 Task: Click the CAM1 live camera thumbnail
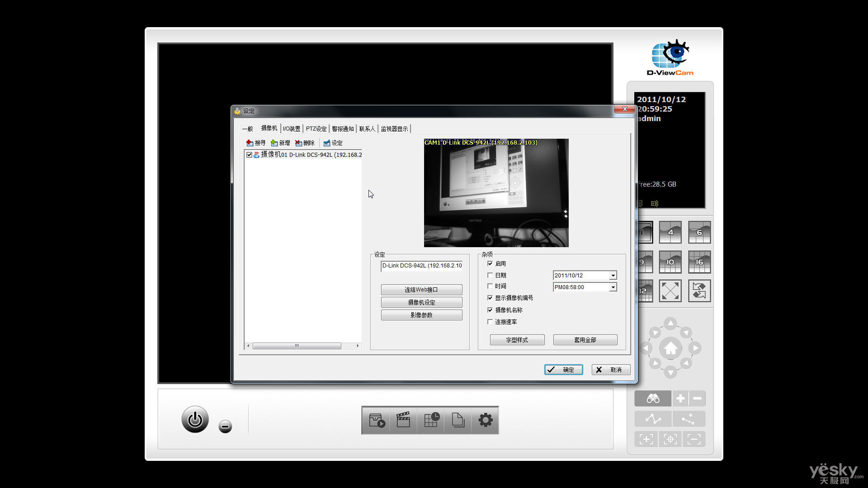496,192
